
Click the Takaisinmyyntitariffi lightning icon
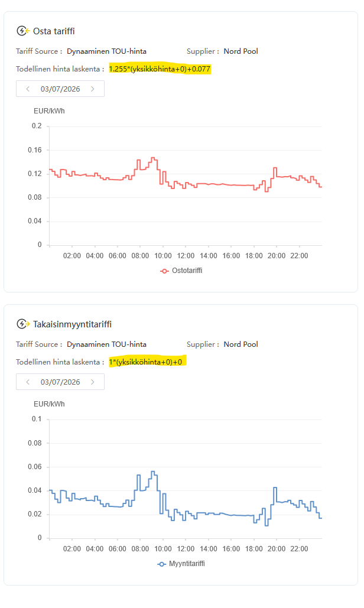click(x=23, y=324)
